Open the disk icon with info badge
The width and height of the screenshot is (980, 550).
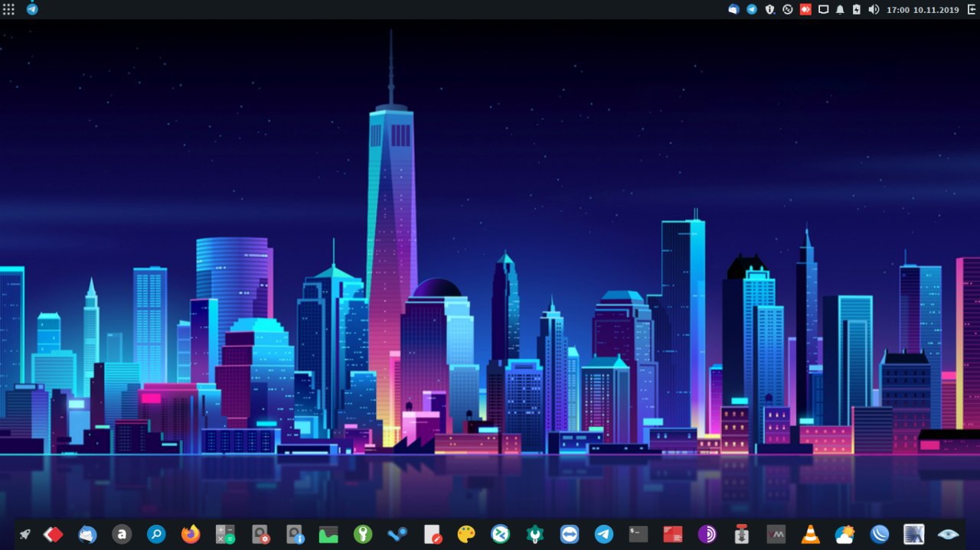point(295,534)
